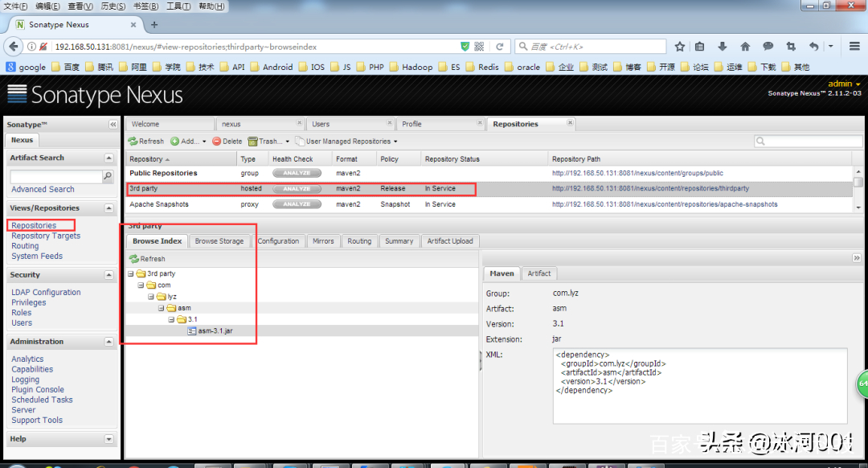Screen dimensions: 868x468
Task: Close the Users panel tab
Action: 390,122
